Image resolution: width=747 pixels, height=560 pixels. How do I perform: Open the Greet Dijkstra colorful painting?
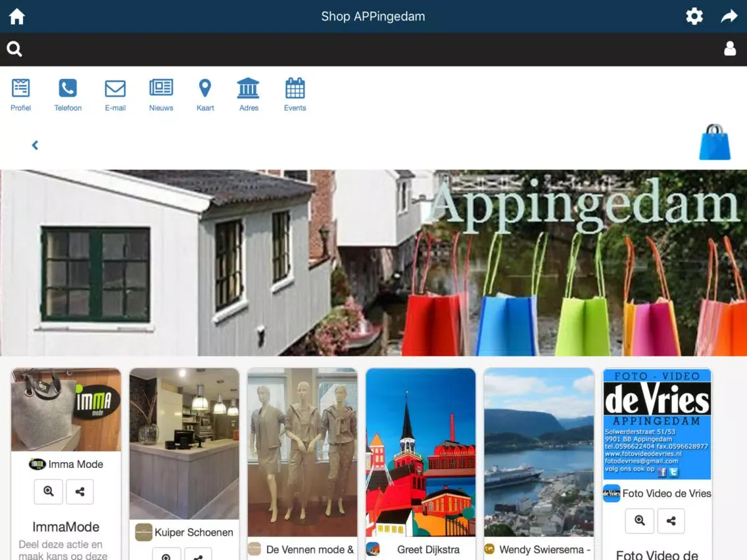(x=421, y=452)
